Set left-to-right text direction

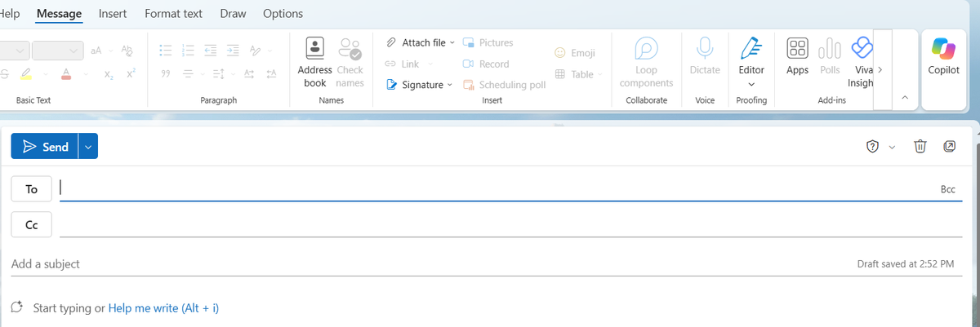pyautogui.click(x=250, y=74)
